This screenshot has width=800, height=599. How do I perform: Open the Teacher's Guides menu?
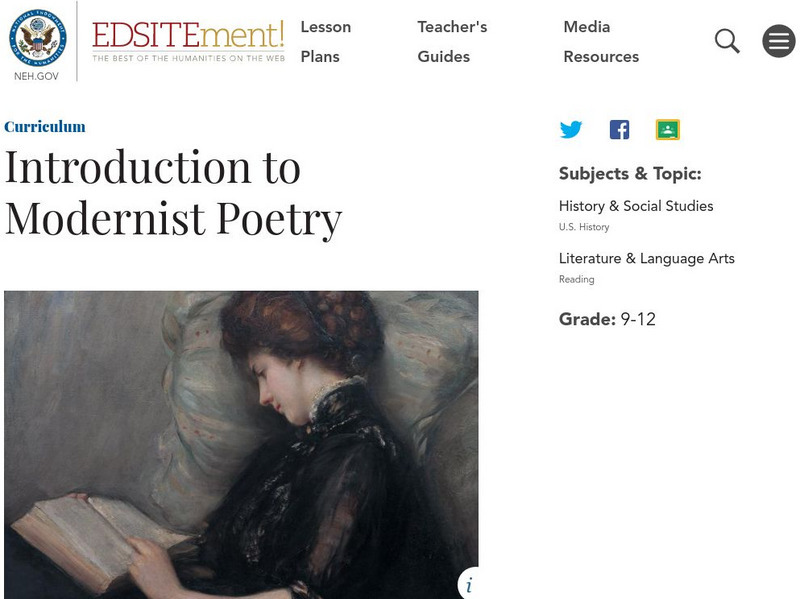452,42
